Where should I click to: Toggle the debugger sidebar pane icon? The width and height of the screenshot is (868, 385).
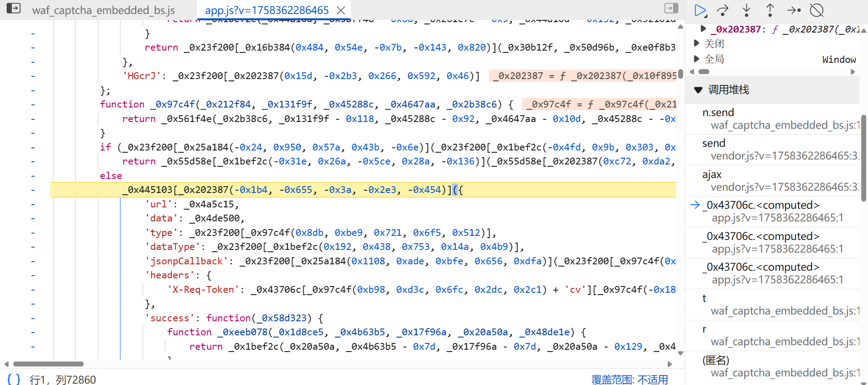tap(671, 8)
